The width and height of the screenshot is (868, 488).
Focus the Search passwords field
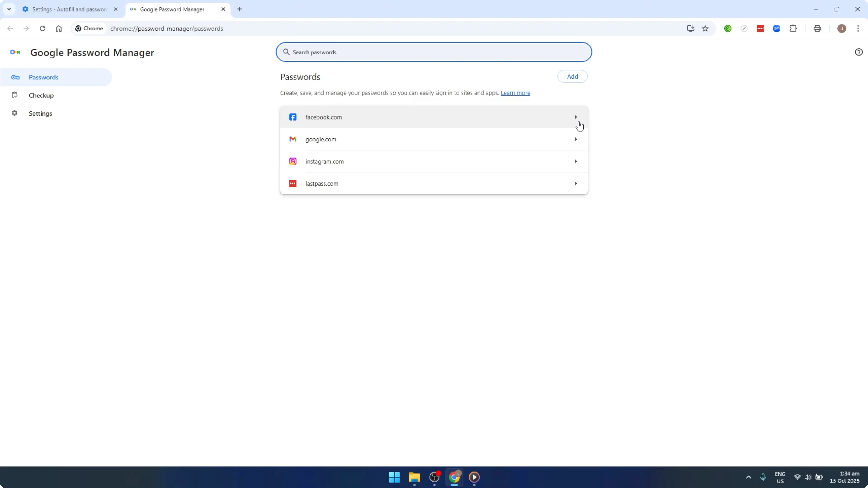click(x=434, y=52)
